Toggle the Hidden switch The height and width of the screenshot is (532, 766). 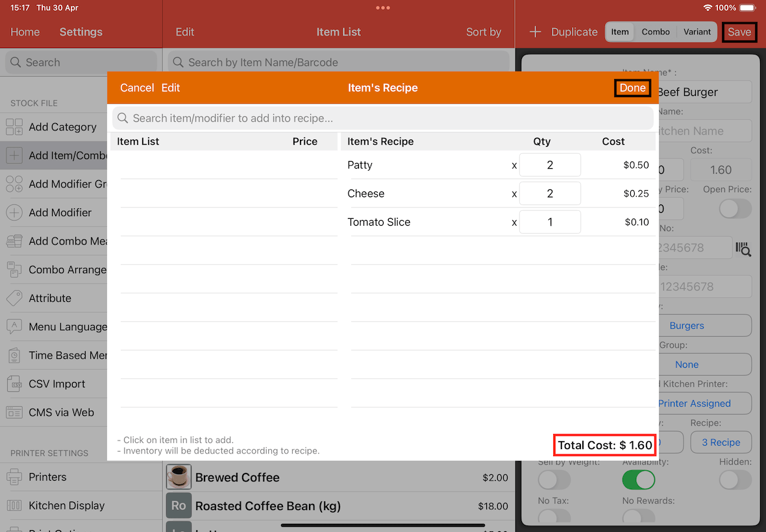point(735,480)
